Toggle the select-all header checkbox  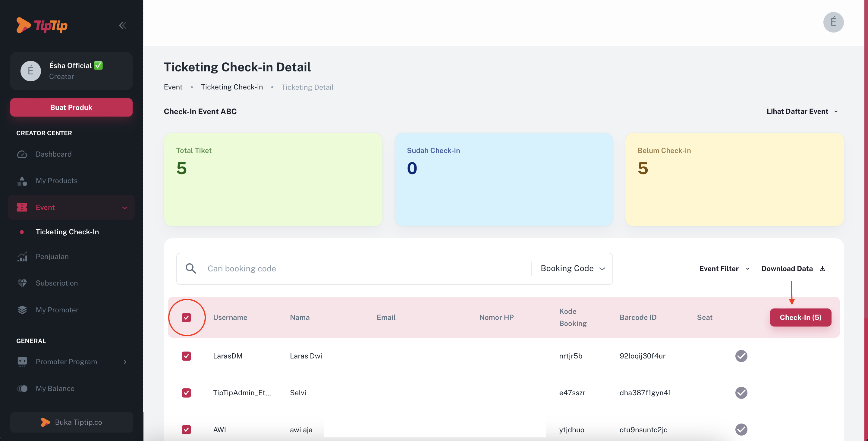tap(186, 317)
